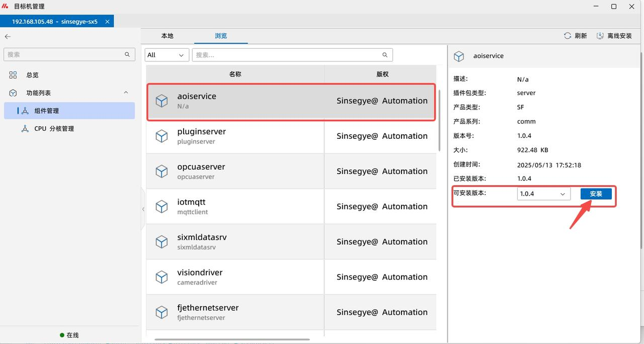Click the component list vertical scrollbar
Screen dimensions: 644x344
tap(440, 121)
